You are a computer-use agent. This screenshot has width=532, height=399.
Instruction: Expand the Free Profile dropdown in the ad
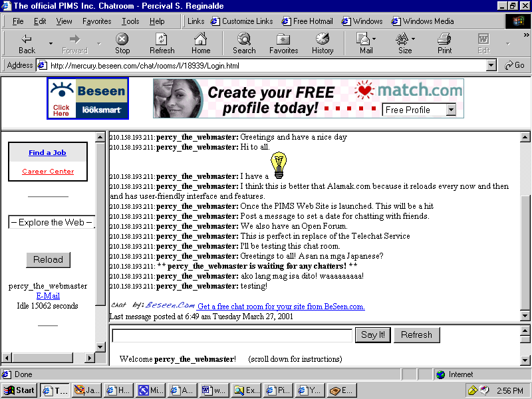451,110
